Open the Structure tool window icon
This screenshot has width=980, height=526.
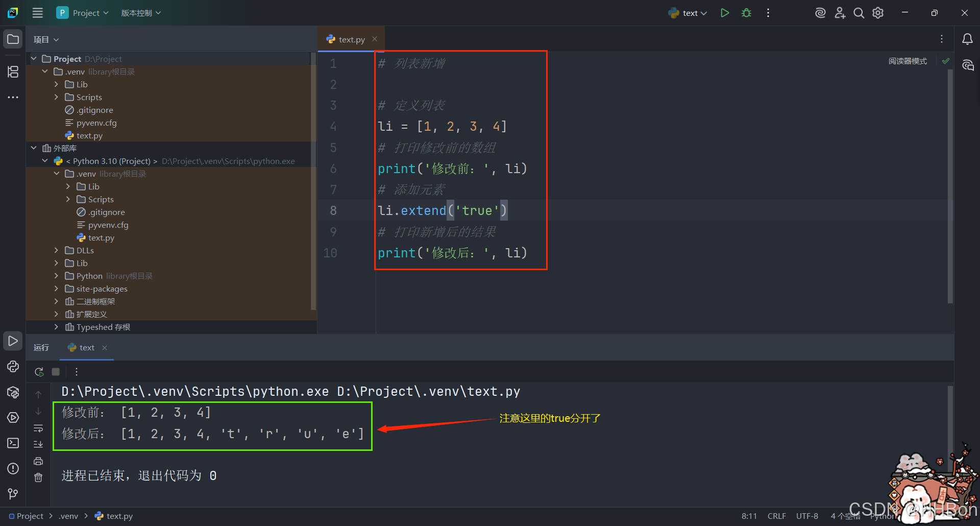13,71
